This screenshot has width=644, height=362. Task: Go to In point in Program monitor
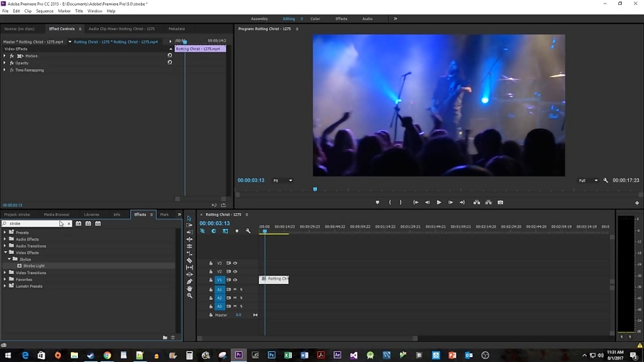click(x=416, y=202)
